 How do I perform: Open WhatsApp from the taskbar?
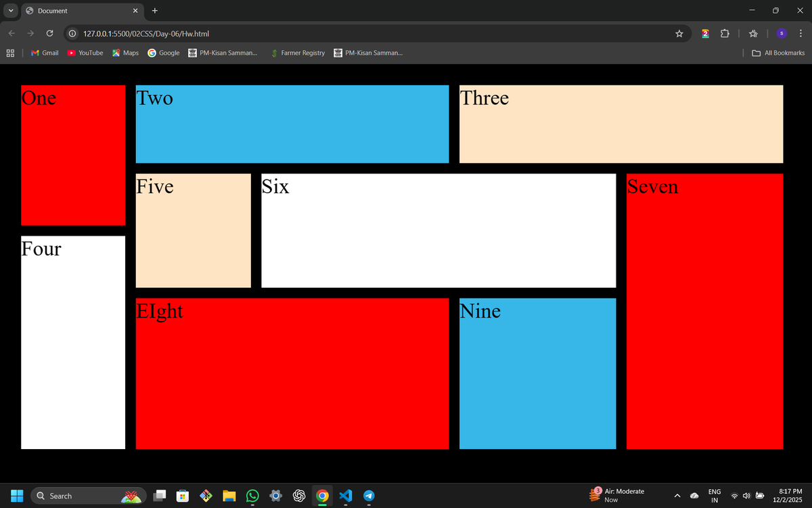point(252,495)
